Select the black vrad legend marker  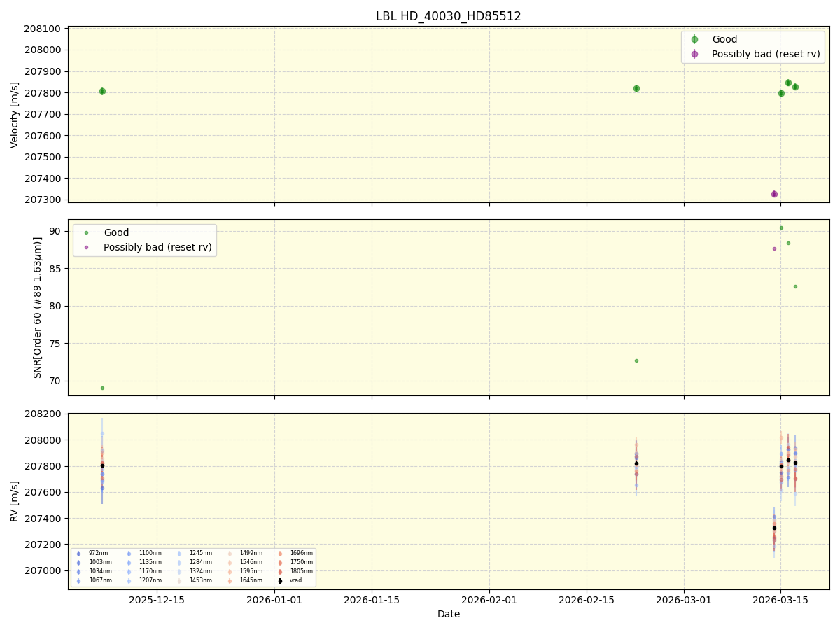click(279, 580)
